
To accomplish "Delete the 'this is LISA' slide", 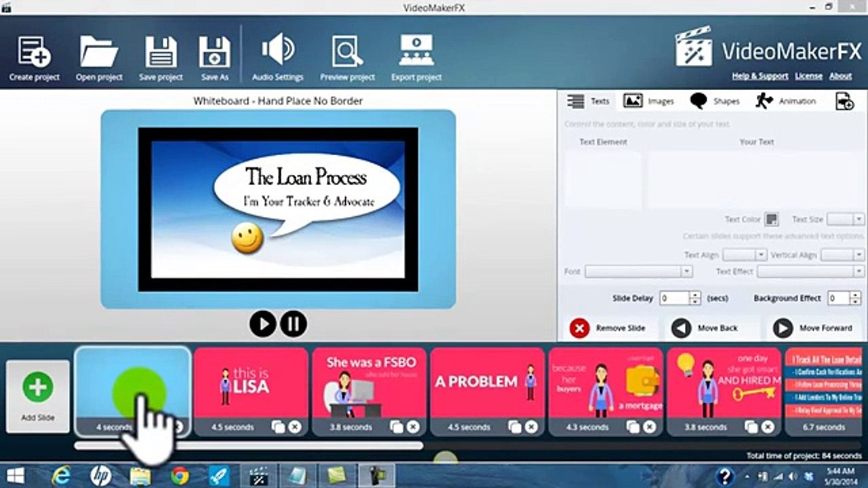I will (x=294, y=427).
